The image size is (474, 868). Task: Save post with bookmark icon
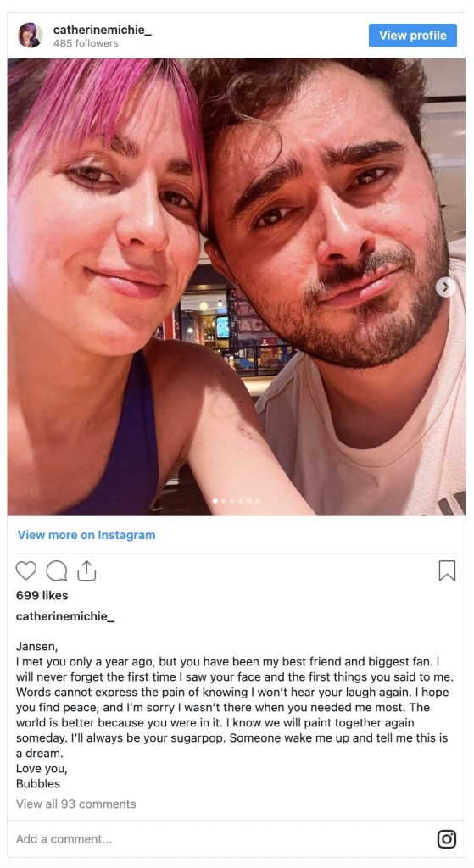(447, 570)
